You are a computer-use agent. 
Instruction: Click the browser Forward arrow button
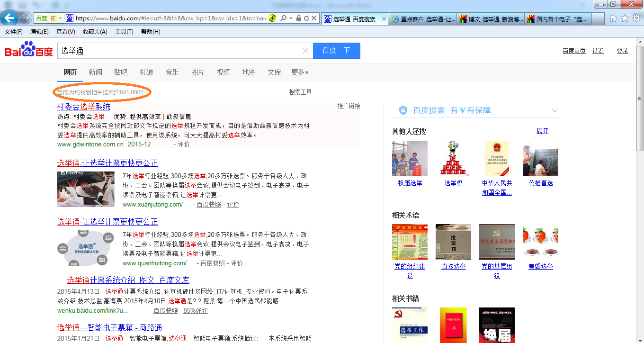(26, 18)
